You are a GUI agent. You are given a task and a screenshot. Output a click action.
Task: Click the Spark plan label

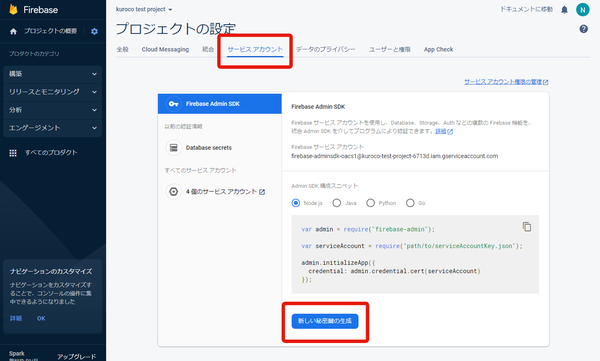tap(16, 353)
